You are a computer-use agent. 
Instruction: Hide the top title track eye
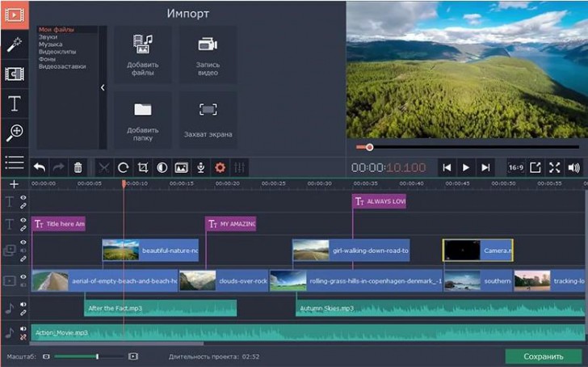[23, 198]
